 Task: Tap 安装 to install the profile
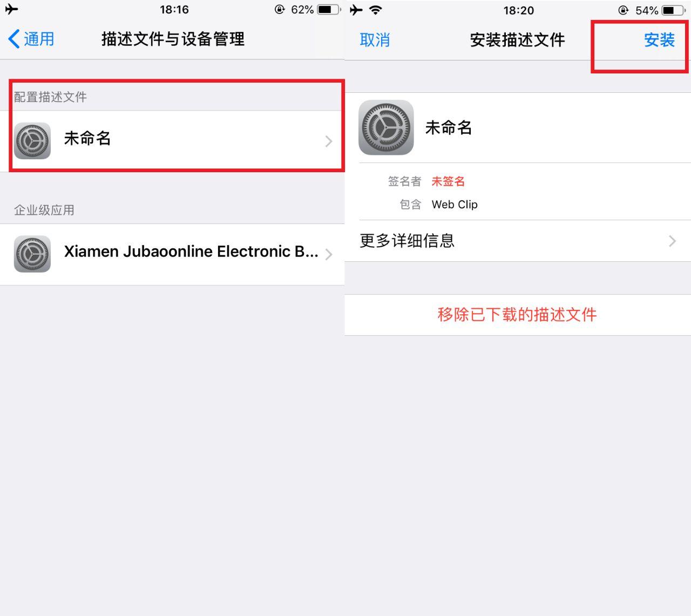(x=659, y=40)
